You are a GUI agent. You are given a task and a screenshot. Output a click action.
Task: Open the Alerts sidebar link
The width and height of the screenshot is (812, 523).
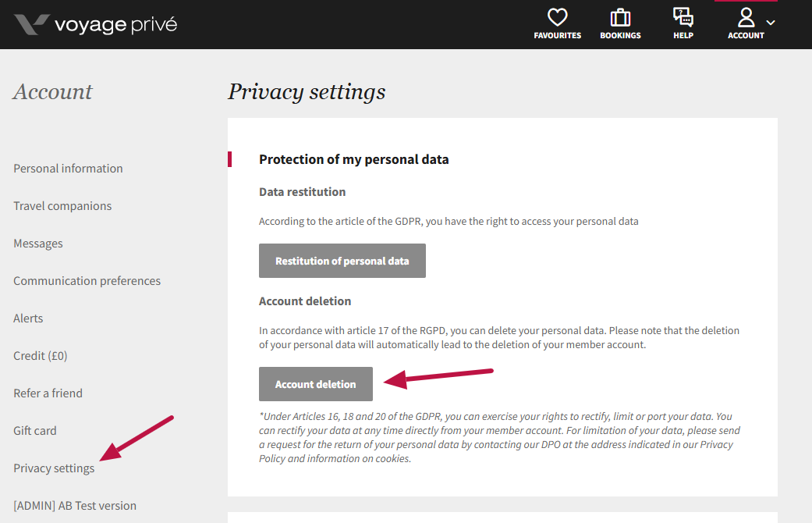(x=28, y=318)
